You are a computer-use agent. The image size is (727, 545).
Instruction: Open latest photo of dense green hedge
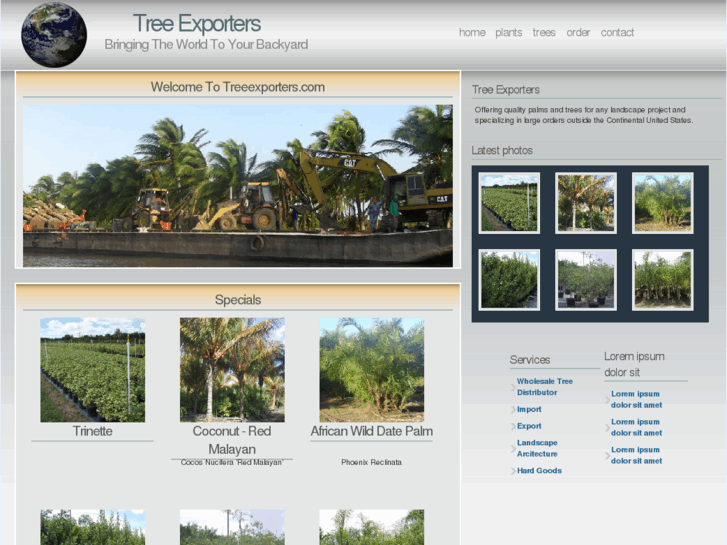click(x=509, y=280)
